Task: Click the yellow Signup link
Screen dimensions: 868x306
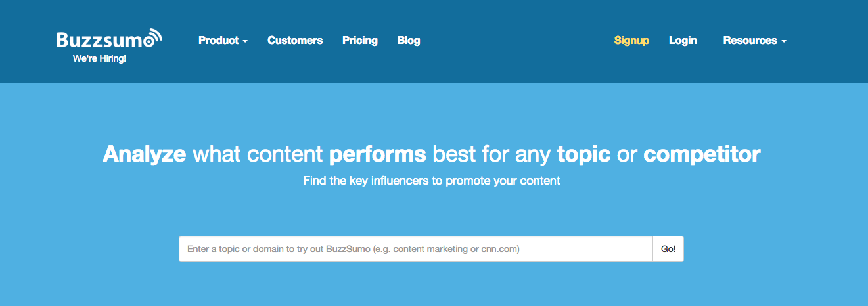Action: point(631,41)
